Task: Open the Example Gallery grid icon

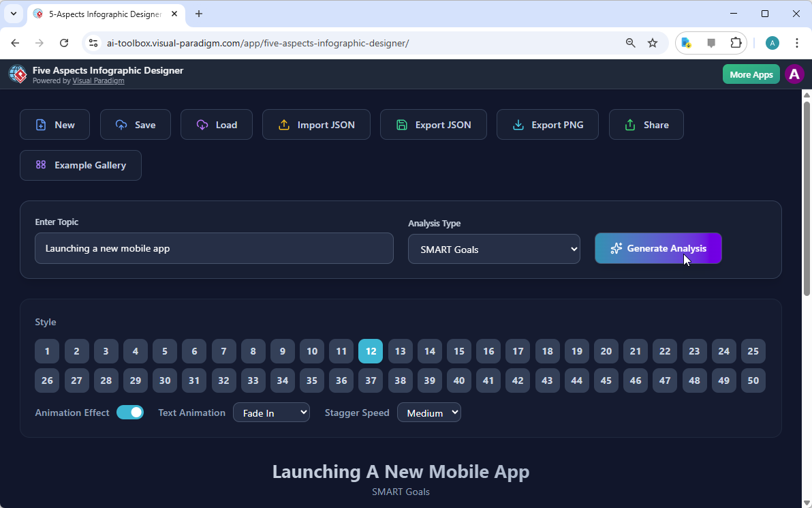Action: [41, 165]
